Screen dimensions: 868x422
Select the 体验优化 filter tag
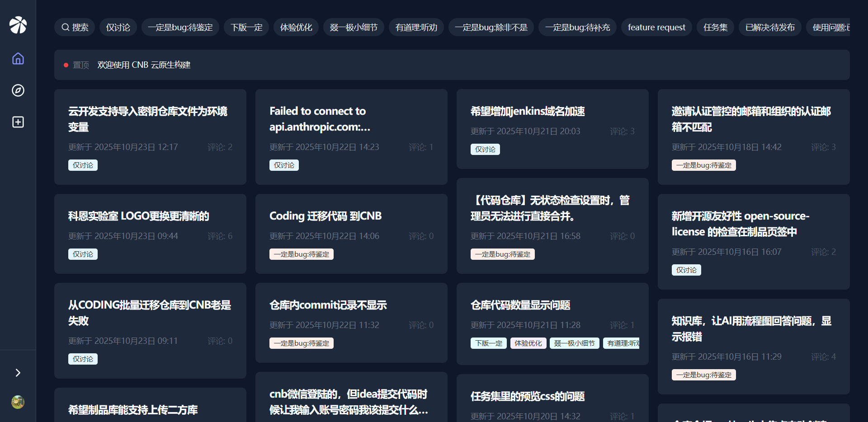point(296,27)
